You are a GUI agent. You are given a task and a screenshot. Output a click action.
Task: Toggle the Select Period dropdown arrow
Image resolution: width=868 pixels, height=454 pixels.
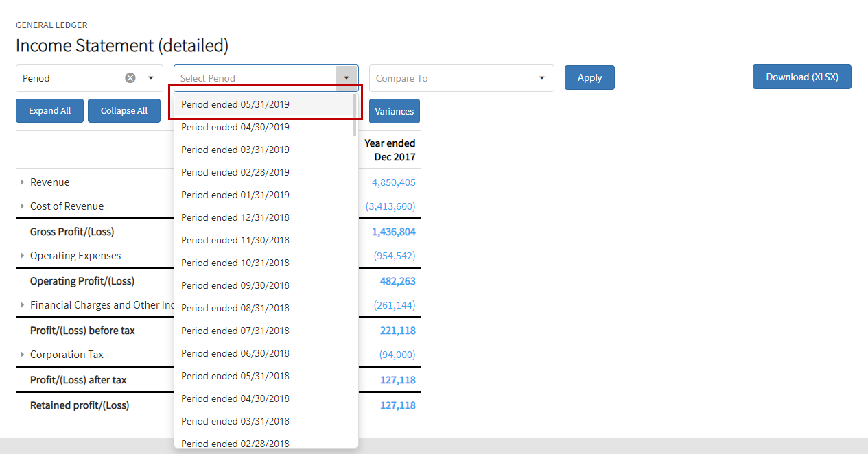click(x=347, y=78)
